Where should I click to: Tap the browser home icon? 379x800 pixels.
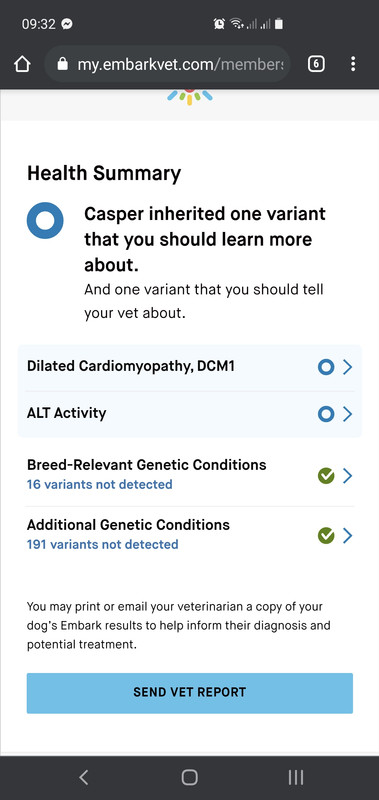(22, 64)
